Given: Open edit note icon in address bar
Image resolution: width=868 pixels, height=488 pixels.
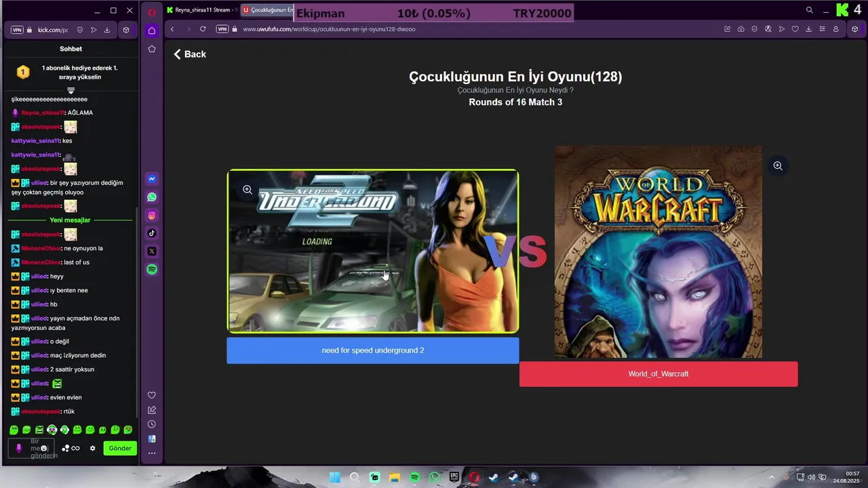Looking at the screenshot, I should pyautogui.click(x=728, y=29).
